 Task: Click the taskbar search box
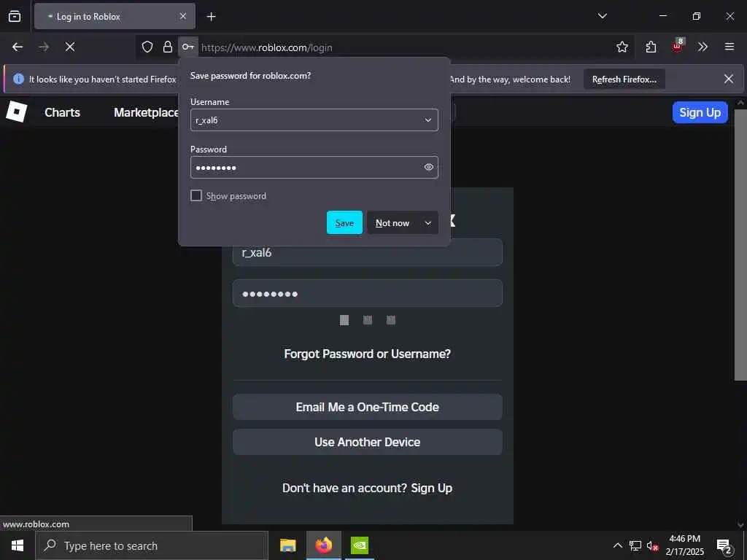coord(152,545)
